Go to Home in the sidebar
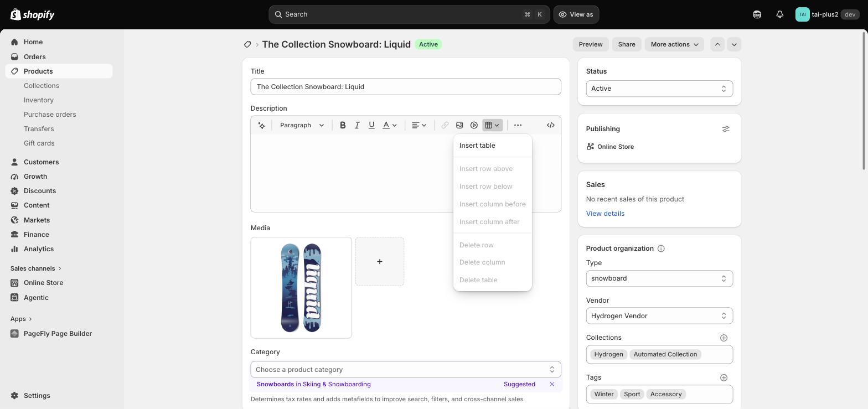Screen dimensions: 868x409 (59, 42)
